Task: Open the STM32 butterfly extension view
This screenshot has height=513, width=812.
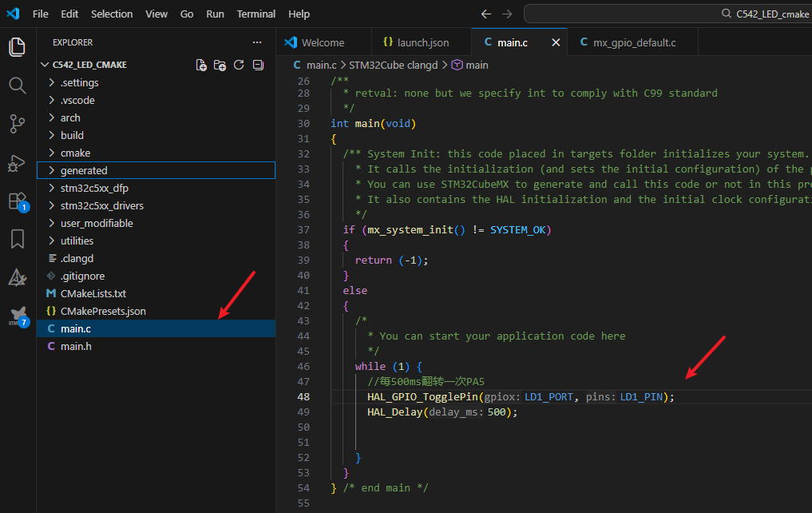Action: (18, 315)
